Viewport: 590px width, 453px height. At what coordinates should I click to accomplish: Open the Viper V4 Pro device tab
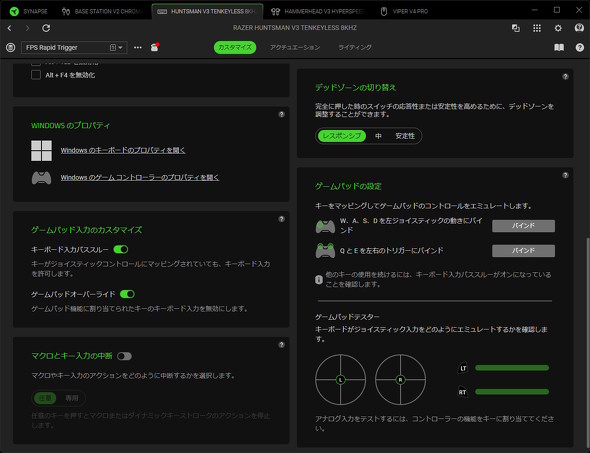[x=404, y=11]
